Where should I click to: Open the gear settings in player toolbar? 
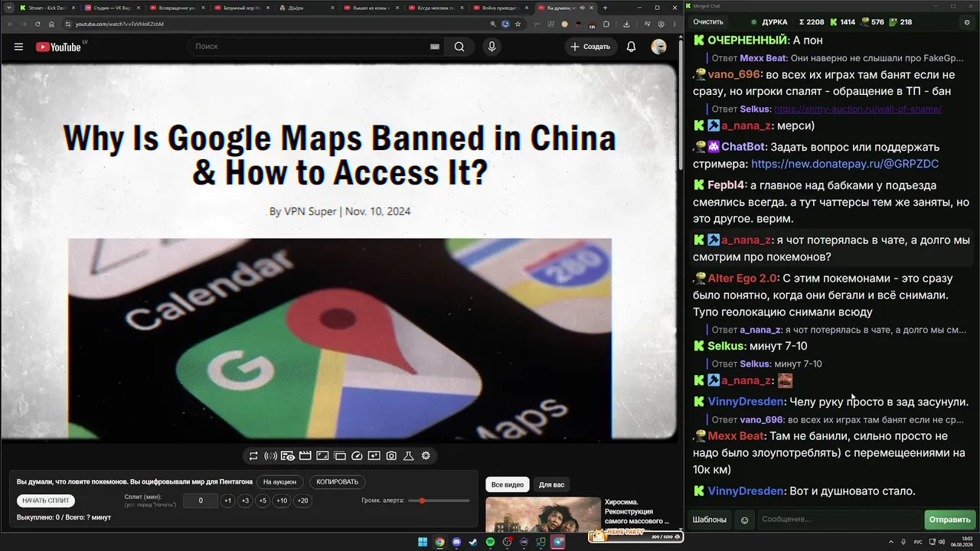point(426,456)
